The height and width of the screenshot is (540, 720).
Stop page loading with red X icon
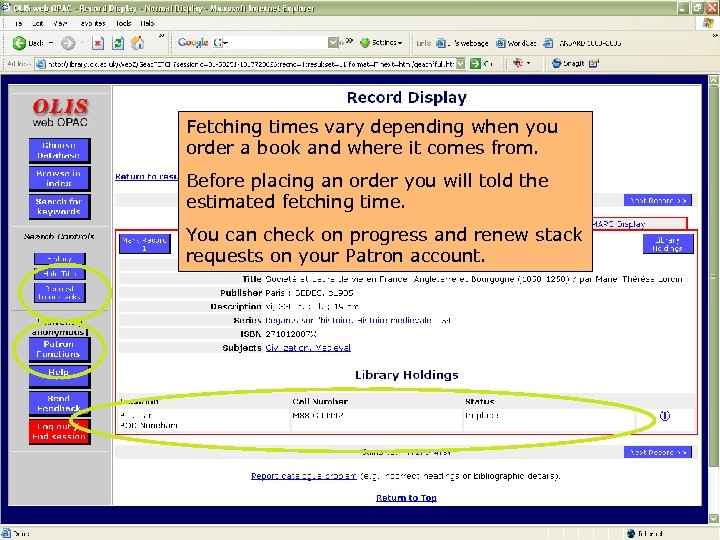point(98,43)
